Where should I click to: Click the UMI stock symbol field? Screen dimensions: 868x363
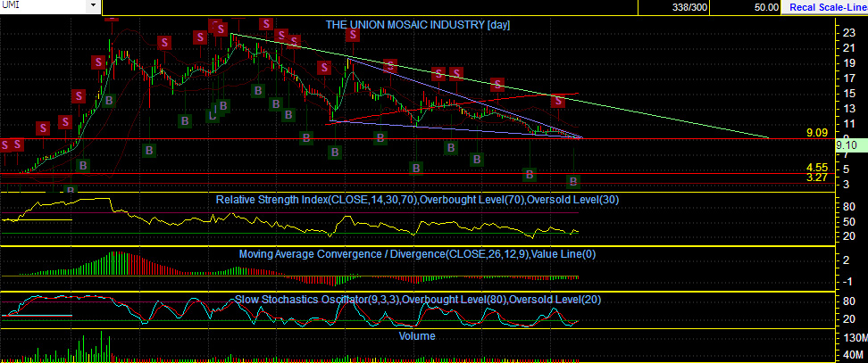point(43,5)
